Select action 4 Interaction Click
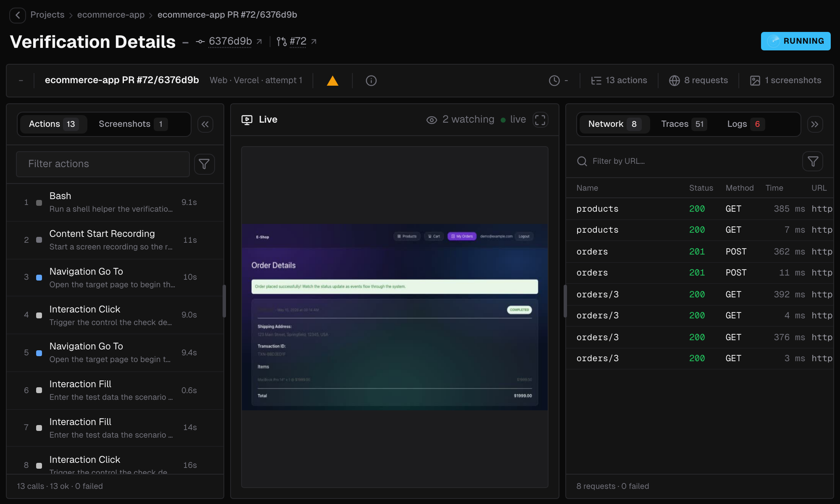 pyautogui.click(x=115, y=315)
